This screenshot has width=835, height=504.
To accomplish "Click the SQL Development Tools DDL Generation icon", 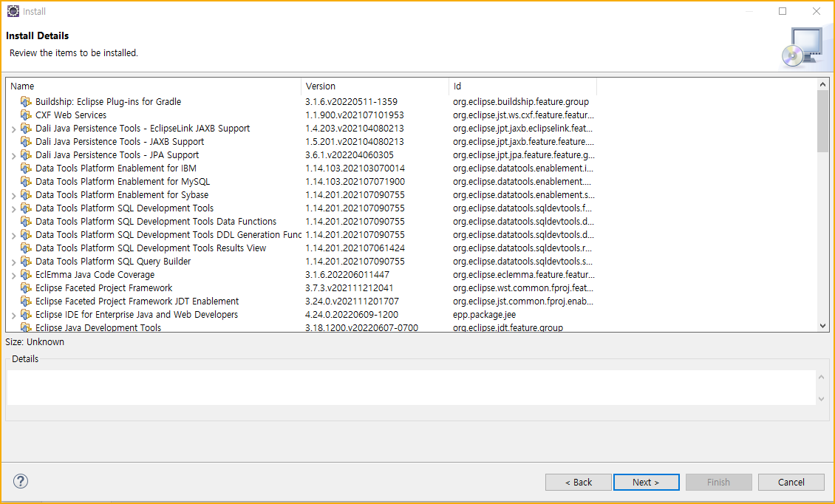I will tap(26, 234).
